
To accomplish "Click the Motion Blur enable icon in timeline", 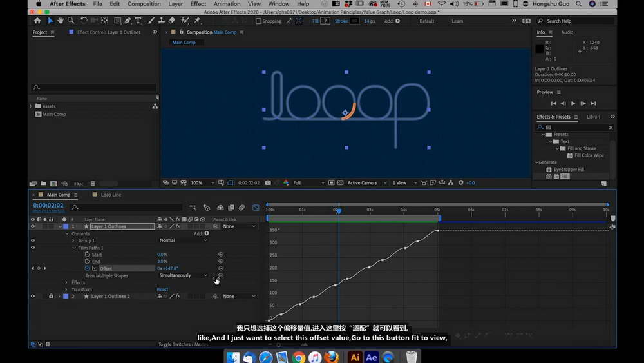I will click(x=242, y=208).
